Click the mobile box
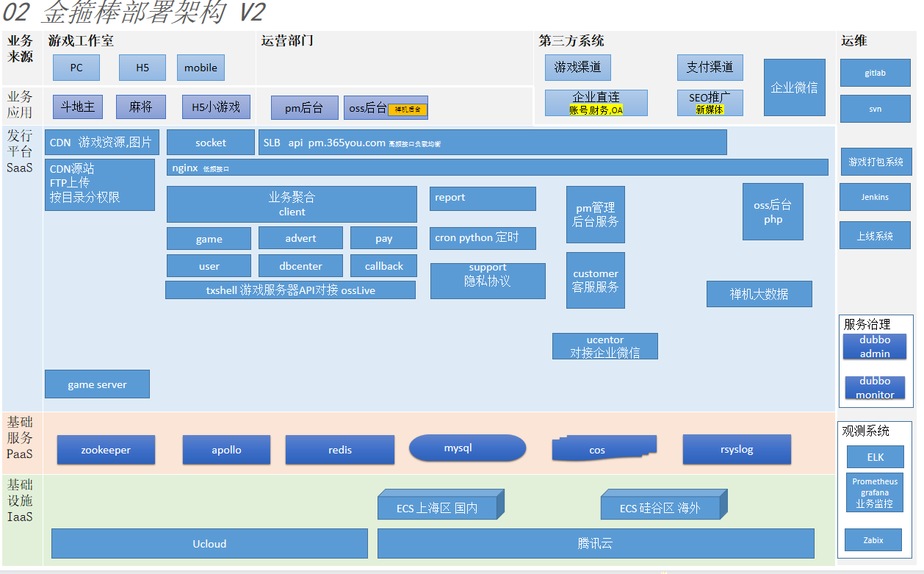The height and width of the screenshot is (574, 924). click(x=201, y=68)
